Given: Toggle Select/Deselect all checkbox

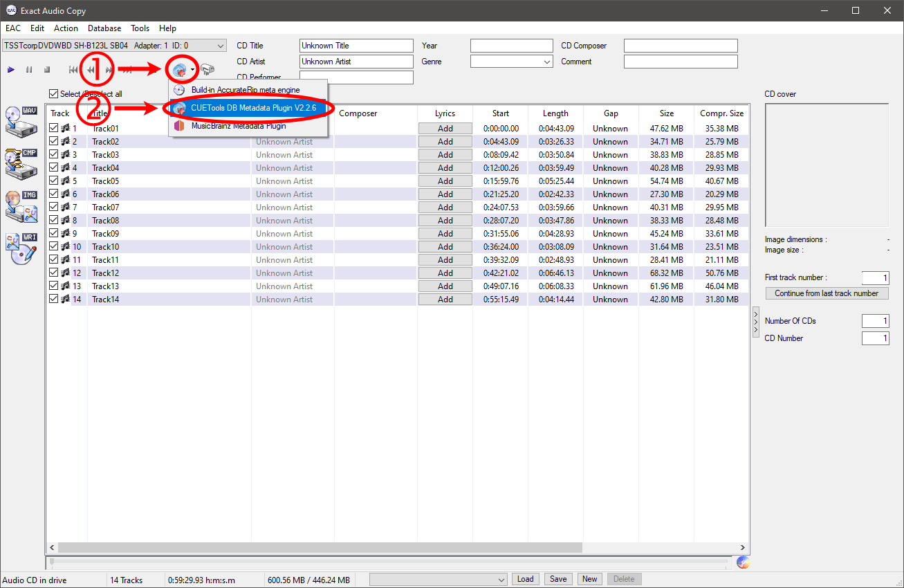Looking at the screenshot, I should [x=54, y=93].
